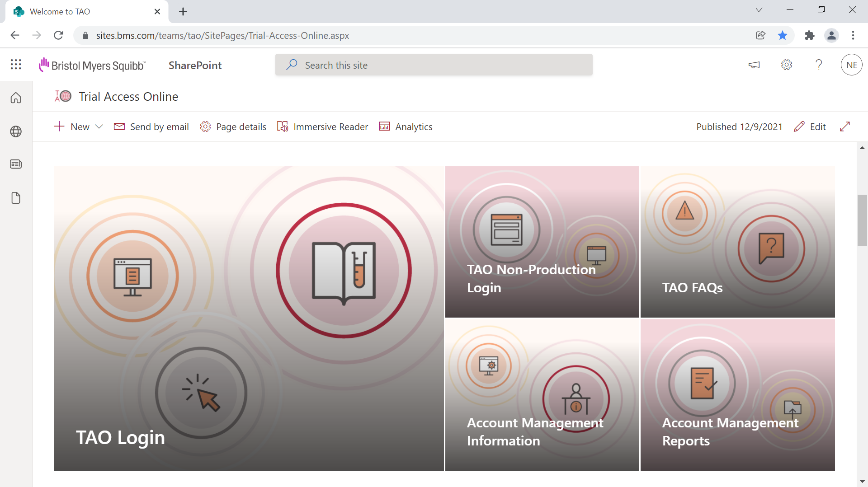The height and width of the screenshot is (487, 868).
Task: Open Page details
Action: (x=233, y=126)
